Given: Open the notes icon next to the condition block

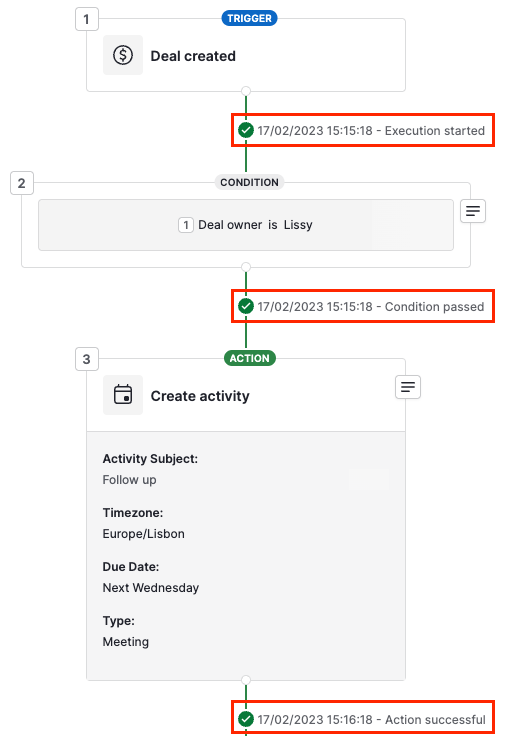Looking at the screenshot, I should [472, 211].
